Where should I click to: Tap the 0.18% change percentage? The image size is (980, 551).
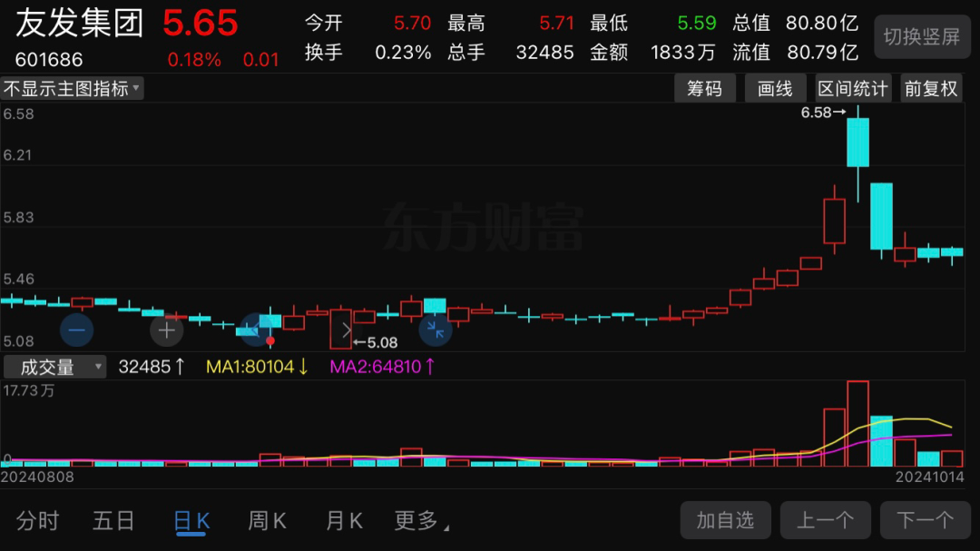(194, 60)
